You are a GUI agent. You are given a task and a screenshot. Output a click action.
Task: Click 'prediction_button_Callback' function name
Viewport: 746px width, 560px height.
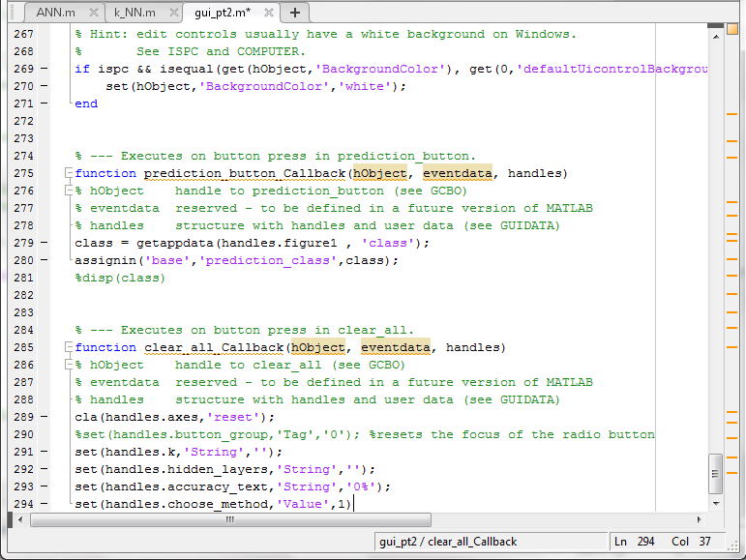pyautogui.click(x=245, y=173)
